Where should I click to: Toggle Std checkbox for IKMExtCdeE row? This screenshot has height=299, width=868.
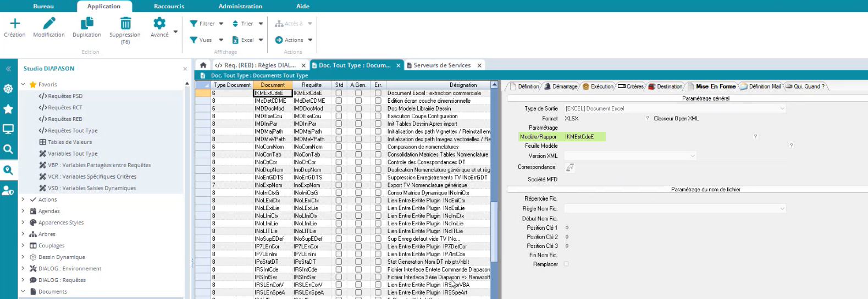pyautogui.click(x=339, y=93)
